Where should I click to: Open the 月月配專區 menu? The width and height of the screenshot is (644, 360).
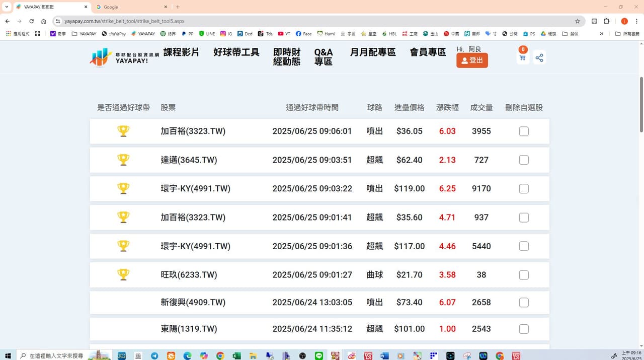click(373, 52)
